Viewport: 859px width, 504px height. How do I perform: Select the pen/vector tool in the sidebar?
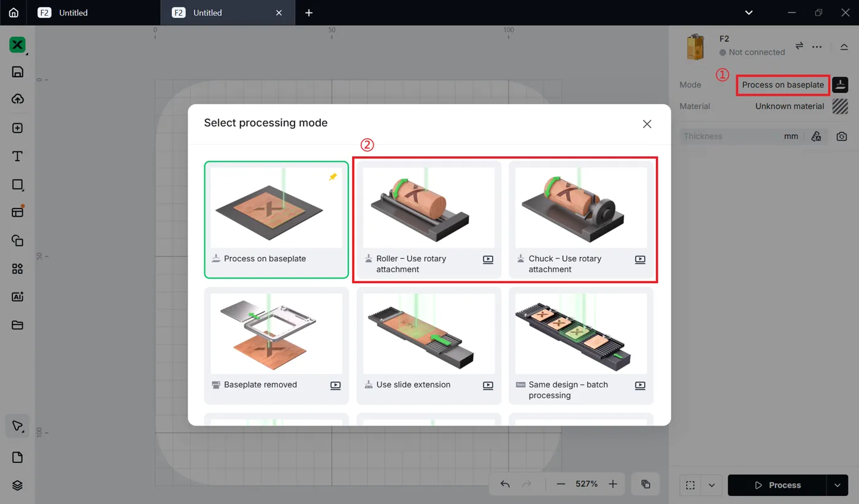coord(17,426)
